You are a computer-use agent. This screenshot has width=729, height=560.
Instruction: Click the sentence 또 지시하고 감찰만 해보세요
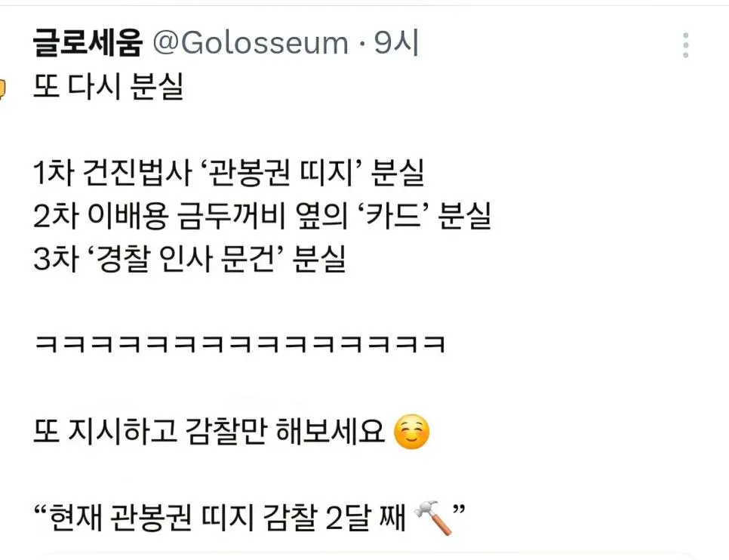(x=209, y=431)
